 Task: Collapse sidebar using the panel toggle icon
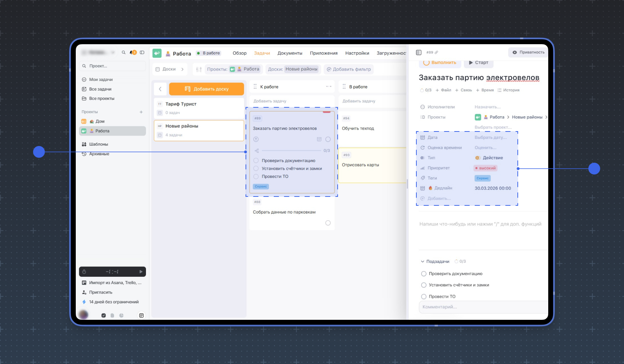coord(142,52)
